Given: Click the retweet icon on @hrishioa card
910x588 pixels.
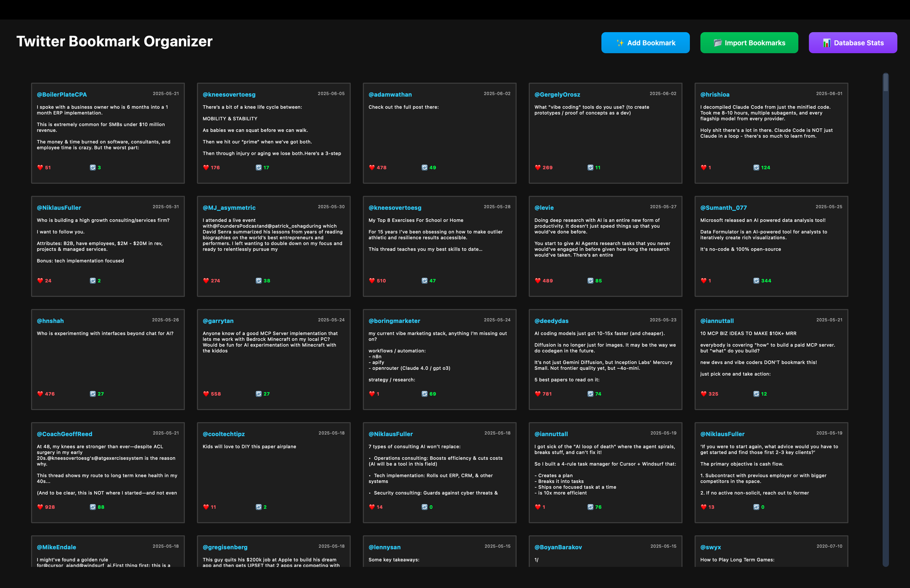Looking at the screenshot, I should click(756, 167).
